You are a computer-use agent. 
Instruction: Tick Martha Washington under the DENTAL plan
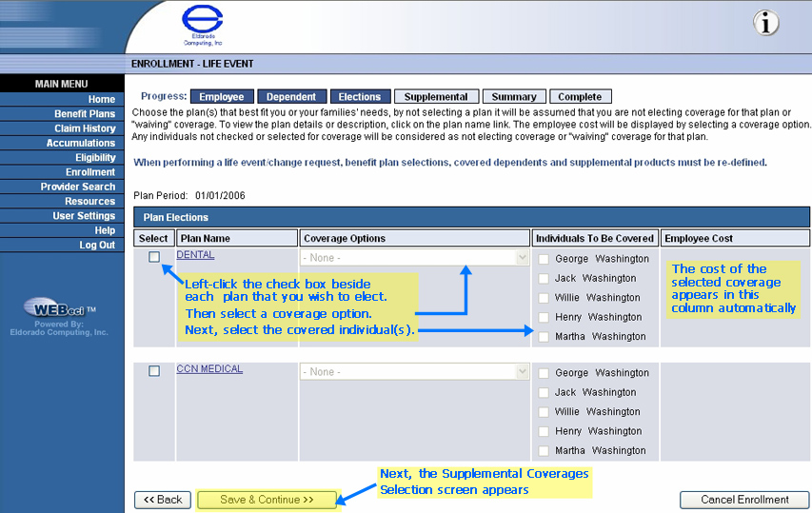pos(544,337)
